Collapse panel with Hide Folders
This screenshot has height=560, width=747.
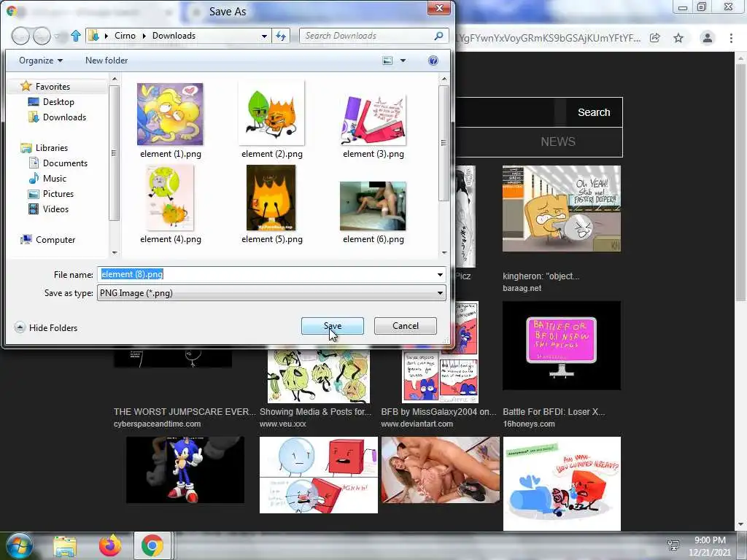click(x=46, y=327)
